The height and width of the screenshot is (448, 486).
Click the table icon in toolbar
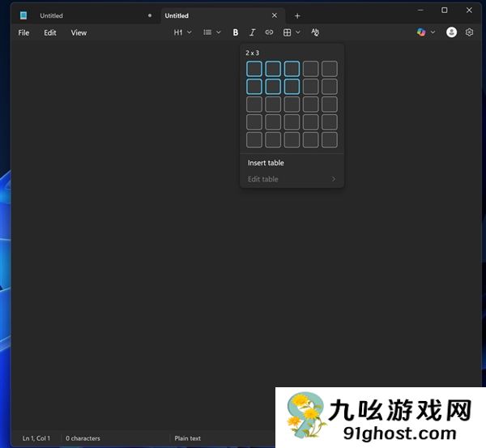(x=288, y=32)
